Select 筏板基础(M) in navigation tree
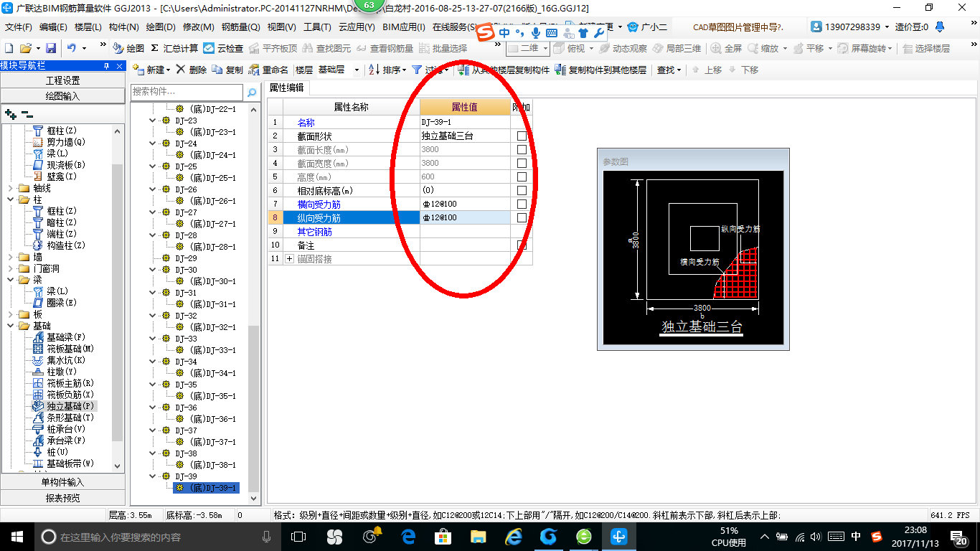 coord(70,349)
